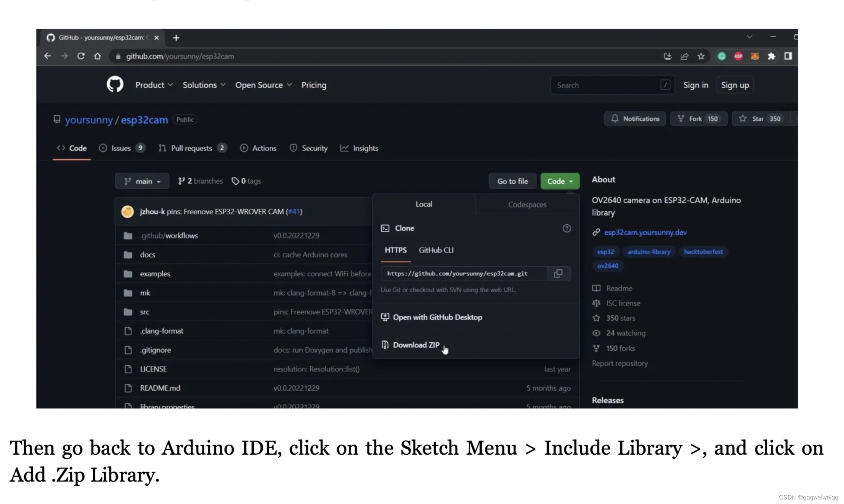Screen dimensions: 844x504
Task: Select the Code repository tab
Action: (x=72, y=148)
